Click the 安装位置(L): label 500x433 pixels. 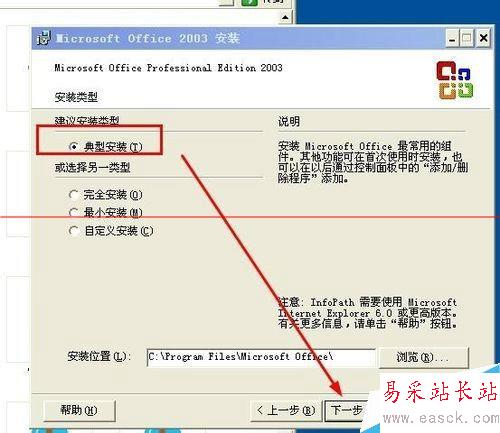click(99, 357)
